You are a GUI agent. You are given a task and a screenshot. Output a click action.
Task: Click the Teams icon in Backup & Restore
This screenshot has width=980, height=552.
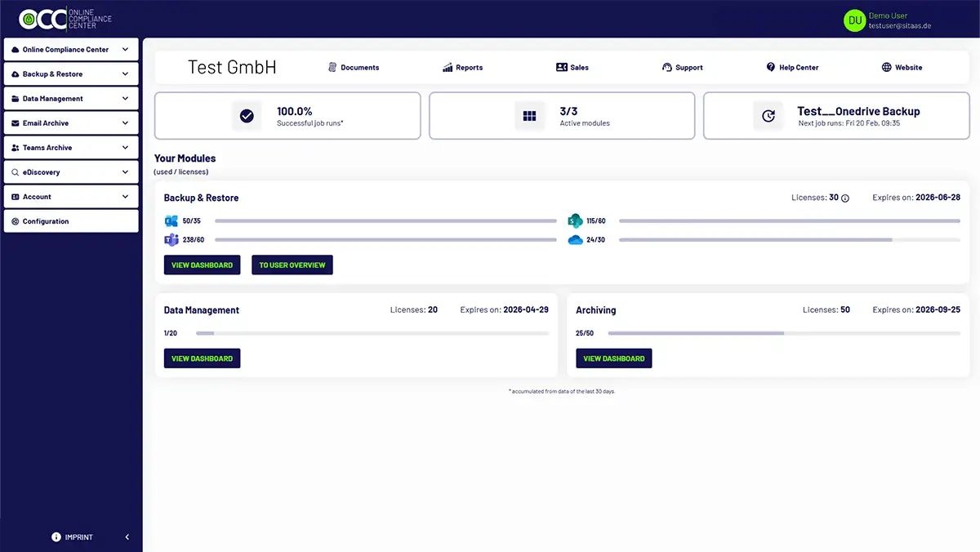tap(171, 240)
